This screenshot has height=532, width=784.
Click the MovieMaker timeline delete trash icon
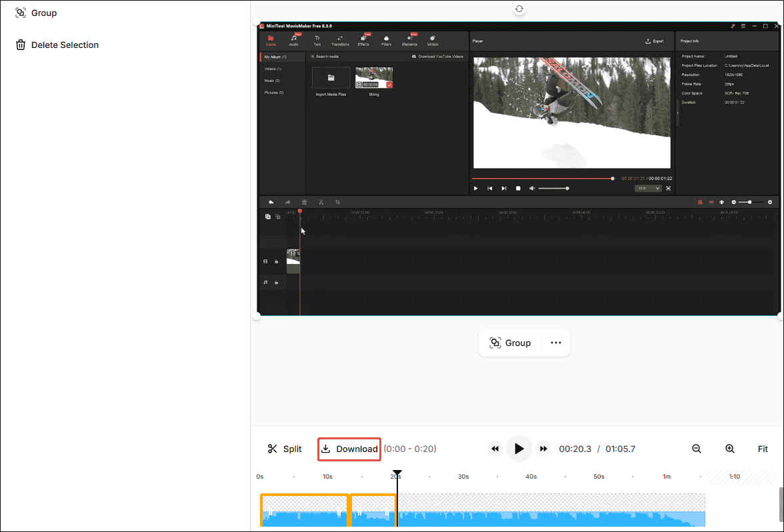304,202
